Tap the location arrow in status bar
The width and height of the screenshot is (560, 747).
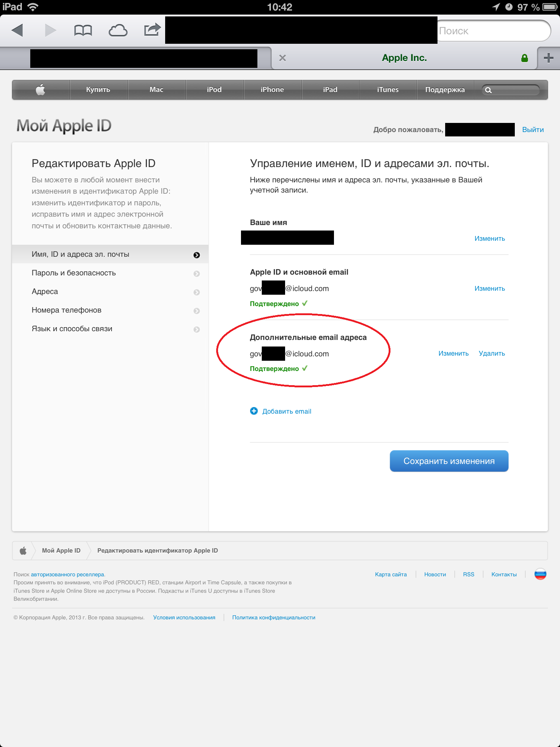pos(496,7)
